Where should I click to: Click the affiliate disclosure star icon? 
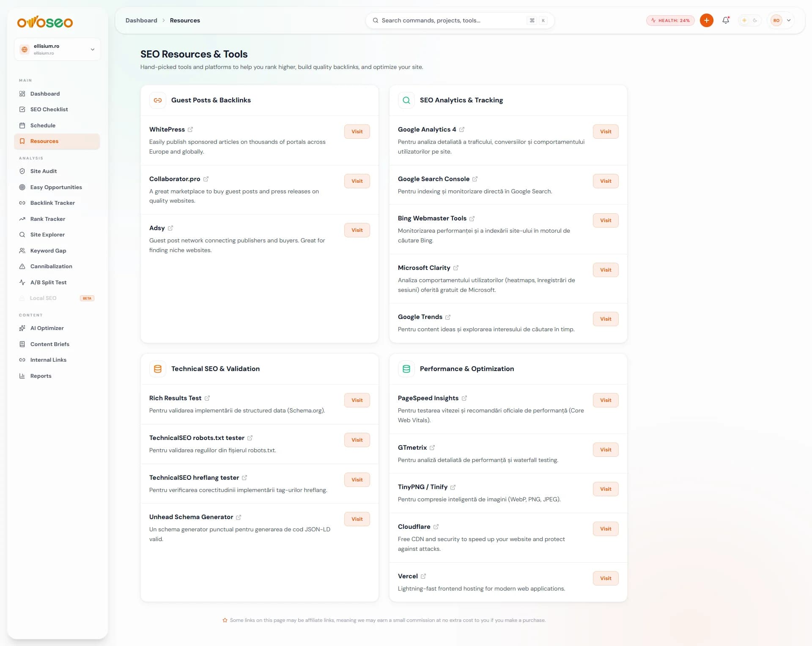coord(225,620)
